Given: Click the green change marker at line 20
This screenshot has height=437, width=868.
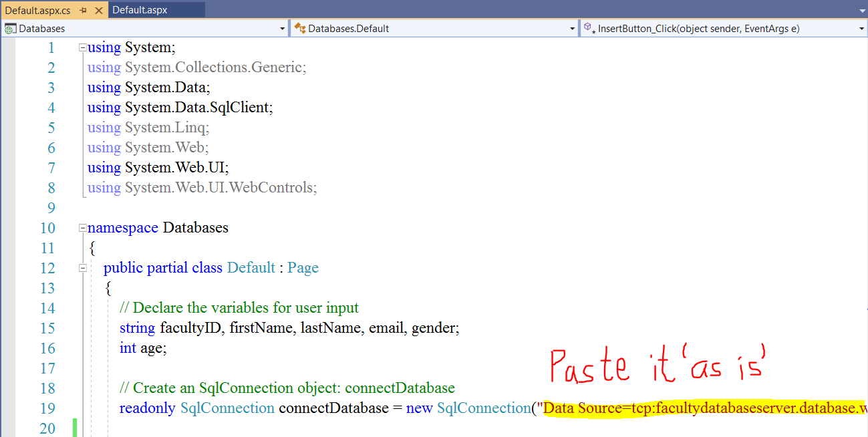Looking at the screenshot, I should click(75, 428).
